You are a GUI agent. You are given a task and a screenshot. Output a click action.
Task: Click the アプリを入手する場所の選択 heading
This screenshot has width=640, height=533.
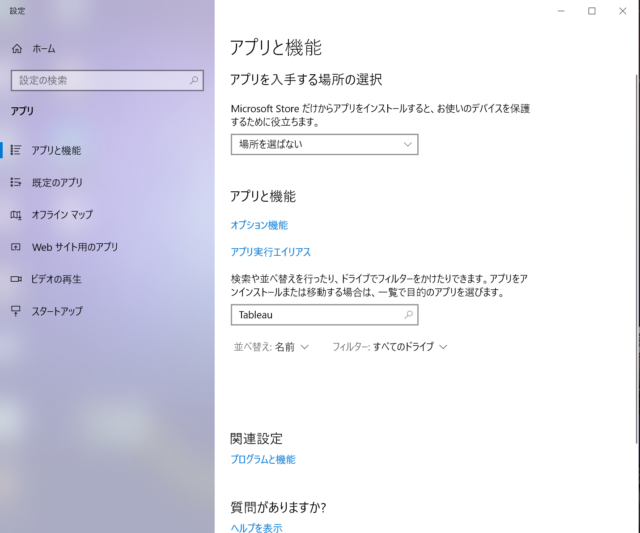[x=306, y=79]
